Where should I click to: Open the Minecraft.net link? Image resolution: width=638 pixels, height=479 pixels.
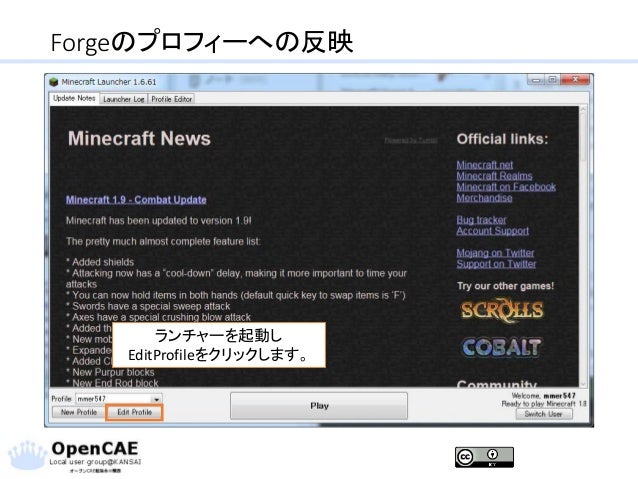pos(485,165)
